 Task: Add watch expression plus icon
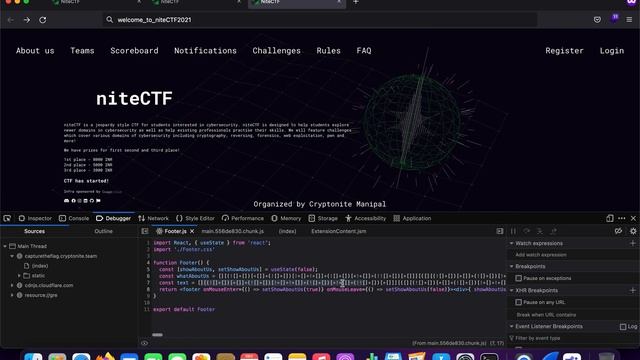click(633, 243)
